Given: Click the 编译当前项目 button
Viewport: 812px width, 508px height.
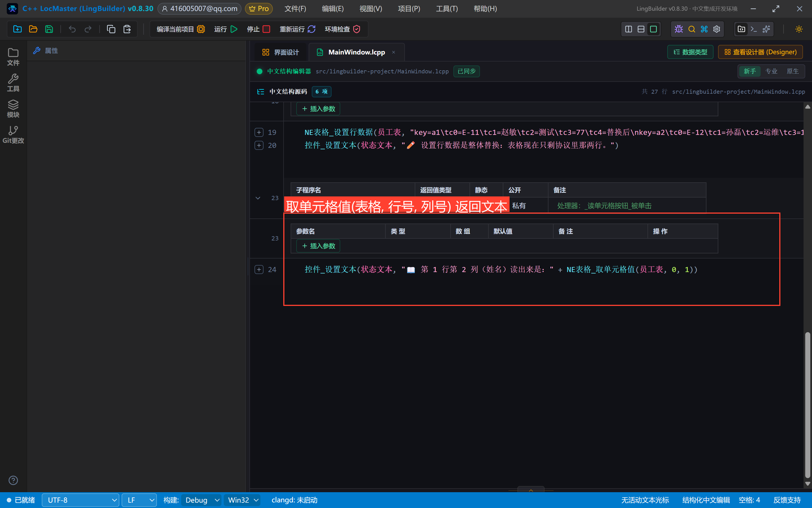Looking at the screenshot, I should click(181, 29).
